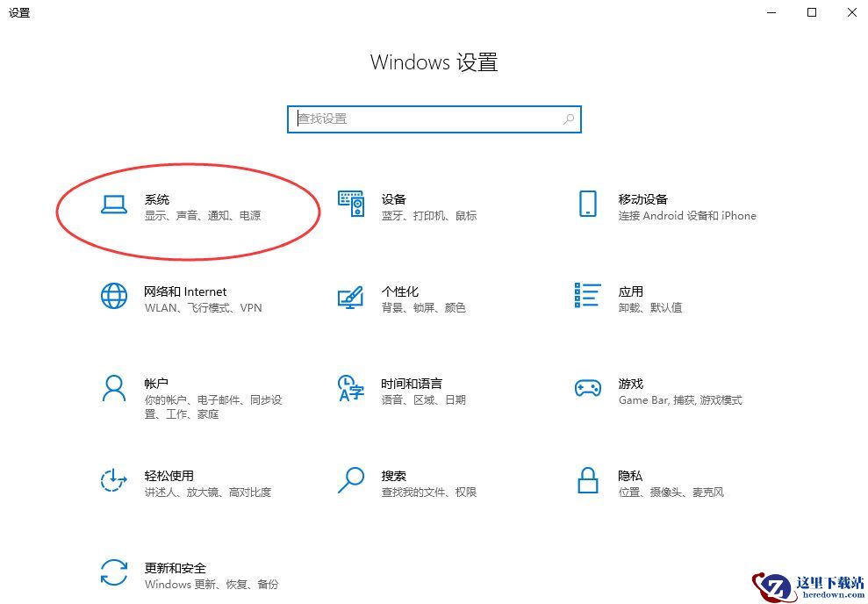The image size is (868, 604).
Task: Click the 时间和语言 title
Action: tap(412, 383)
